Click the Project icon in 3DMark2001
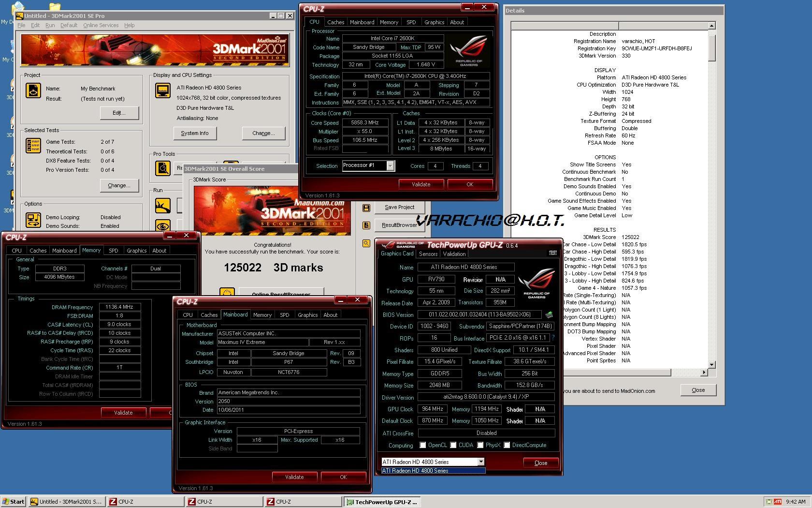 [33, 90]
